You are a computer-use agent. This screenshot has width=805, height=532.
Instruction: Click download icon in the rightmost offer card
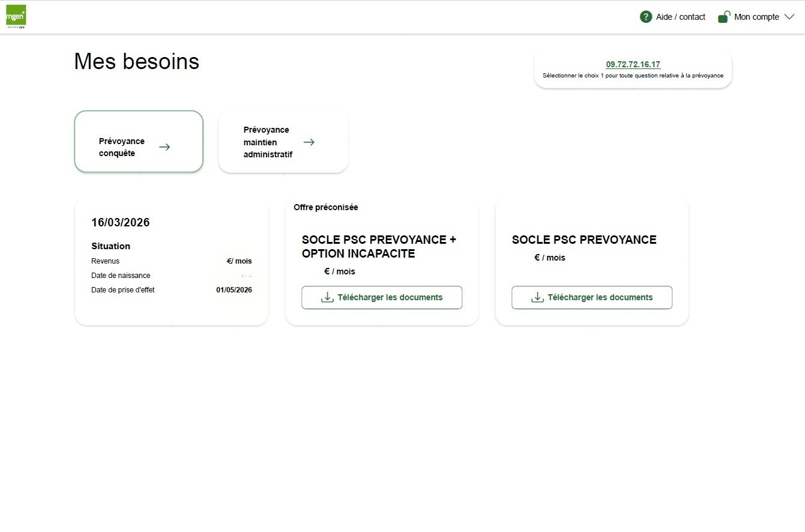537,297
